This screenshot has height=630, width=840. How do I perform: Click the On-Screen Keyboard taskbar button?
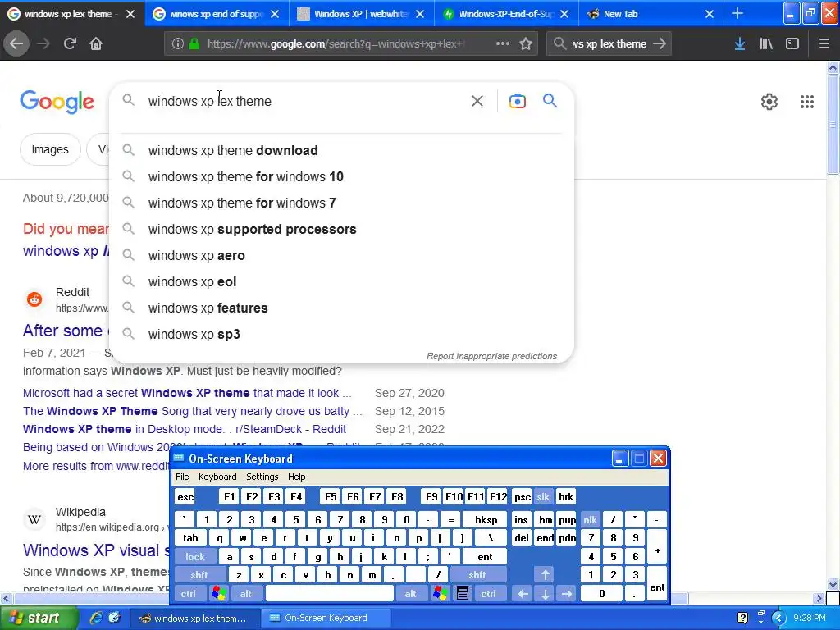[x=325, y=618]
